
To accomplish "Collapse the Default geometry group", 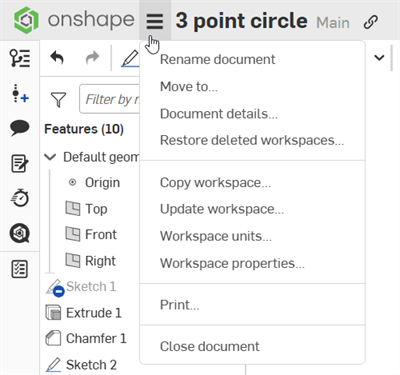I will pos(50,157).
